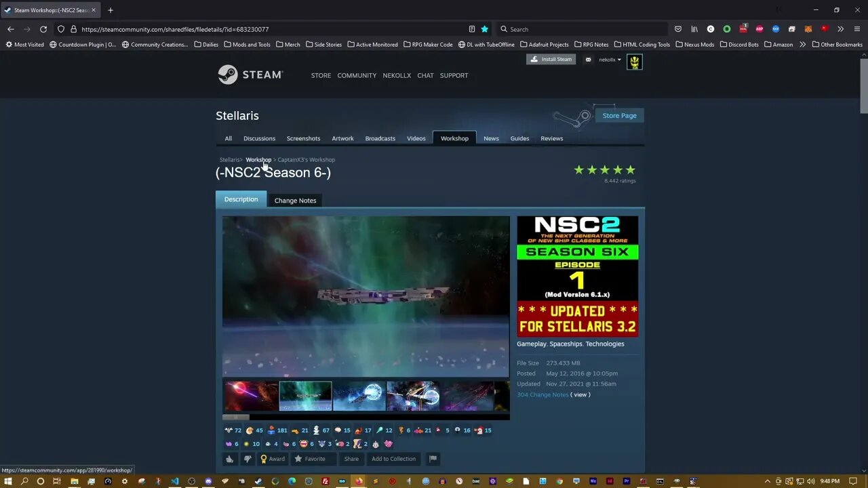Click the Steam logo

(x=250, y=75)
